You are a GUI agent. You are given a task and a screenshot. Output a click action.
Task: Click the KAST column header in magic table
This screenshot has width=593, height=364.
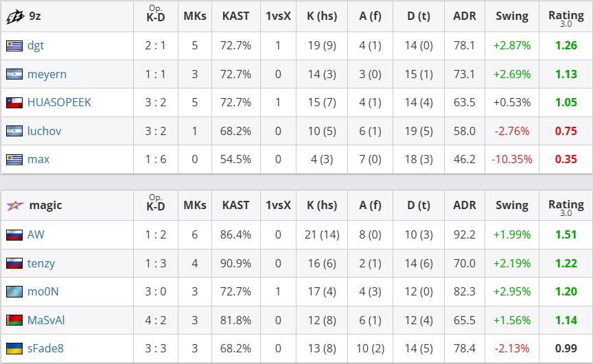pyautogui.click(x=235, y=205)
